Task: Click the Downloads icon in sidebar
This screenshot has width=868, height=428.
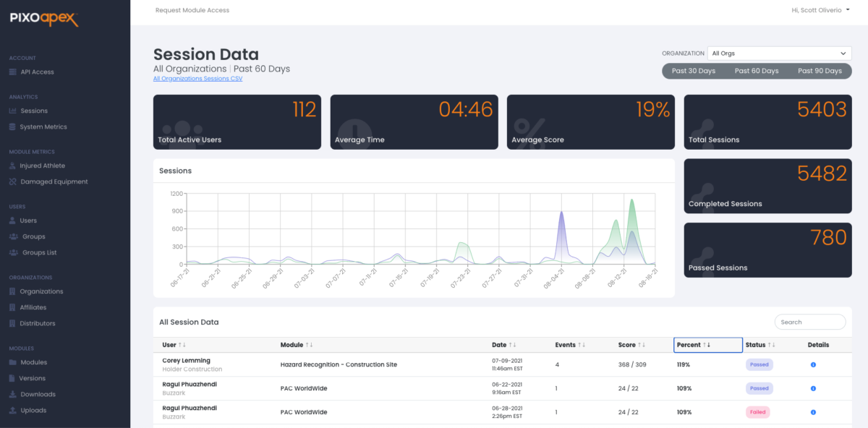Action: (x=12, y=395)
